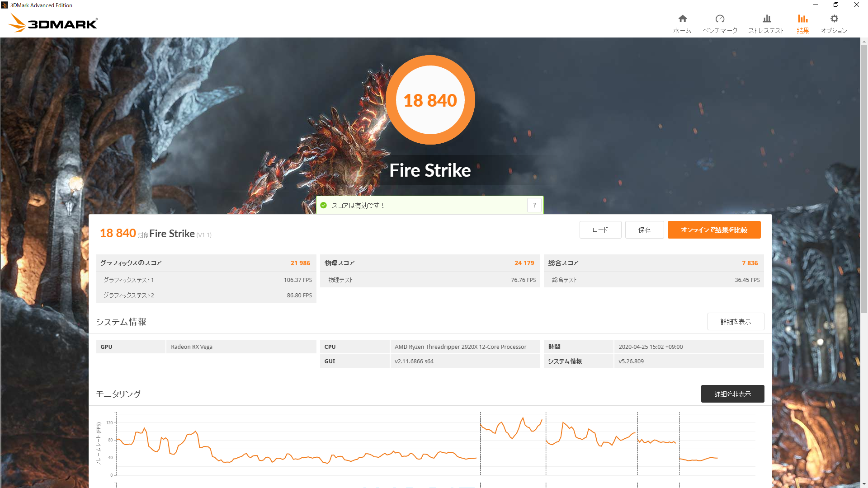The height and width of the screenshot is (488, 868).
Task: Click the Home house icon
Action: pyautogui.click(x=682, y=19)
